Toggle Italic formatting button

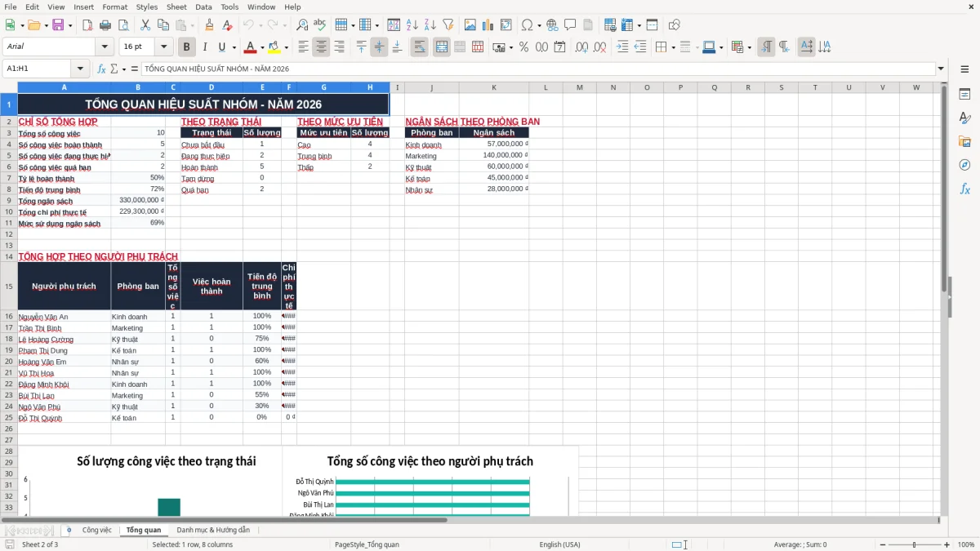click(x=204, y=47)
